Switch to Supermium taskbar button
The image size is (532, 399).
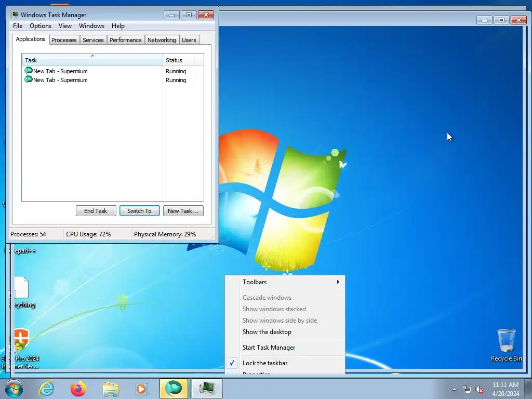174,389
